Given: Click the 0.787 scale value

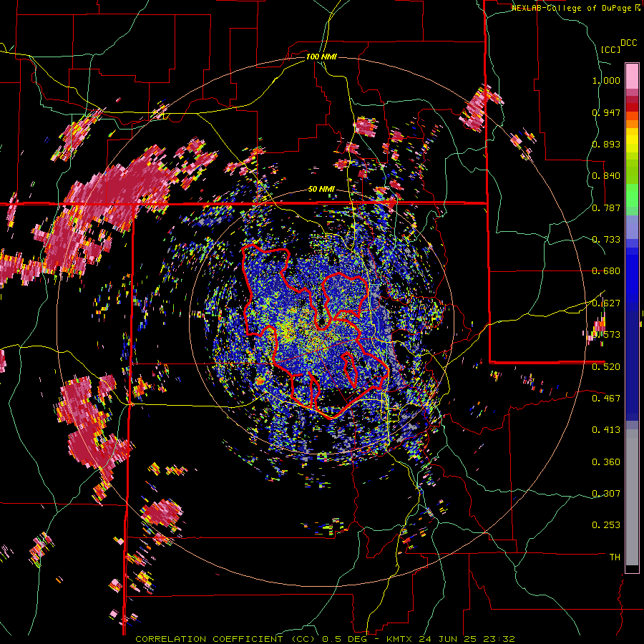Looking at the screenshot, I should (x=606, y=208).
